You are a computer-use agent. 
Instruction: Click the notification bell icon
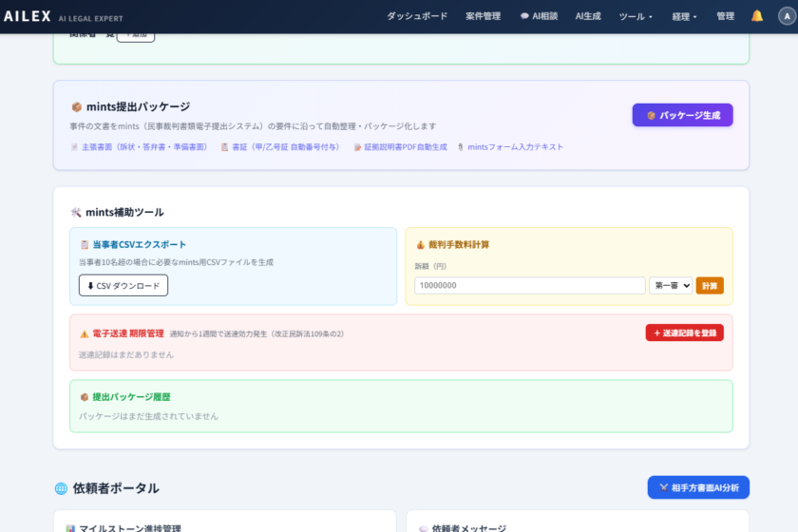[757, 16]
